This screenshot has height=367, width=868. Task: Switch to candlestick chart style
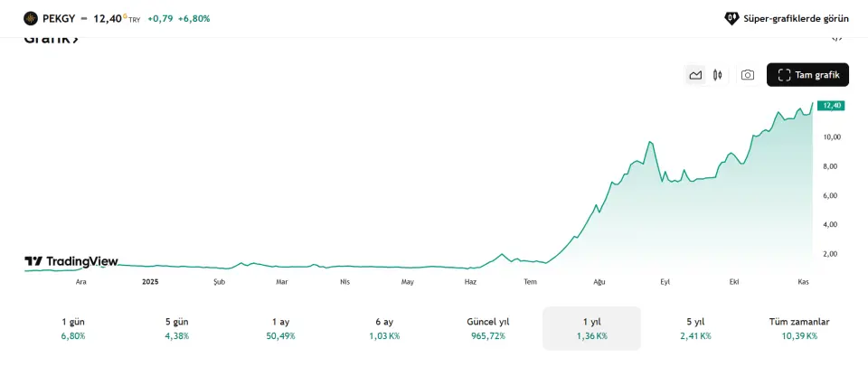point(718,75)
